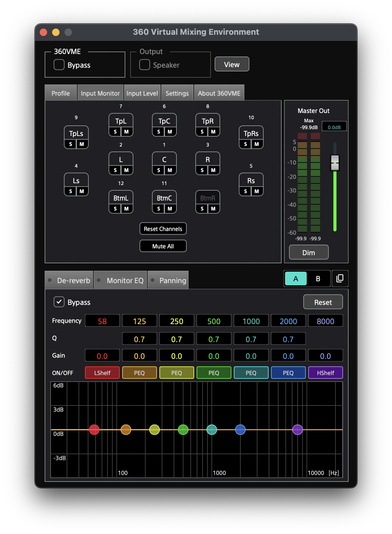
Task: Mute the BtmL speaker channel
Action: [126, 209]
